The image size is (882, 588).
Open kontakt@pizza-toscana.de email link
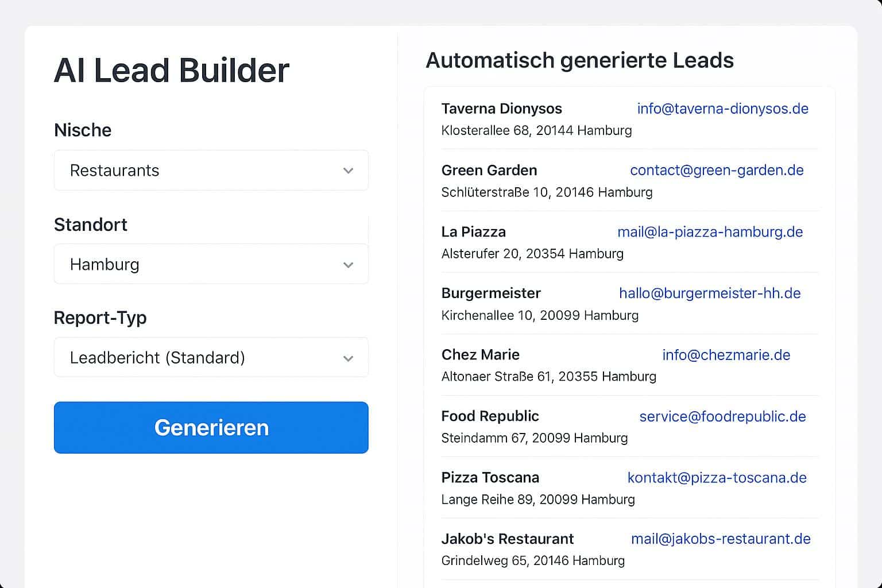point(717,478)
